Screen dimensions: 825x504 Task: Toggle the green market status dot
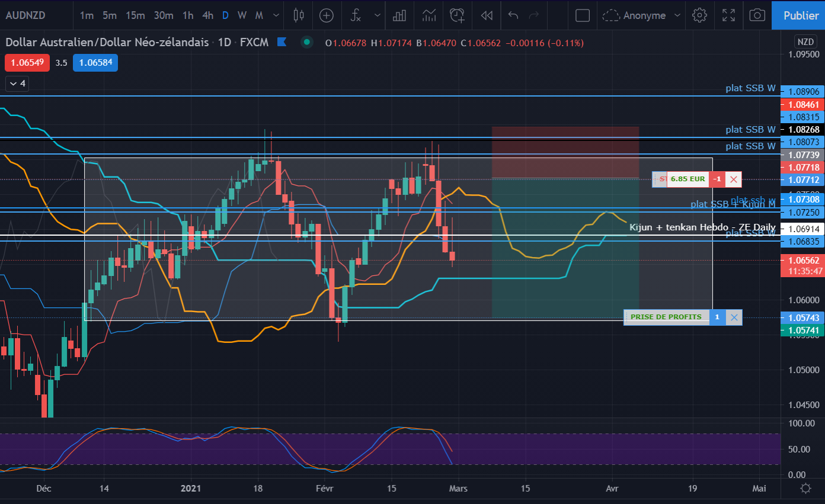pyautogui.click(x=306, y=42)
